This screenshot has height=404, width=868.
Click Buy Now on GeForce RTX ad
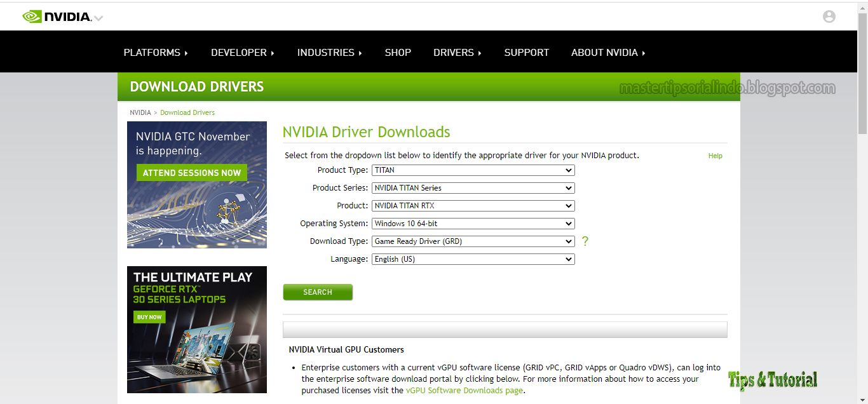(x=149, y=317)
